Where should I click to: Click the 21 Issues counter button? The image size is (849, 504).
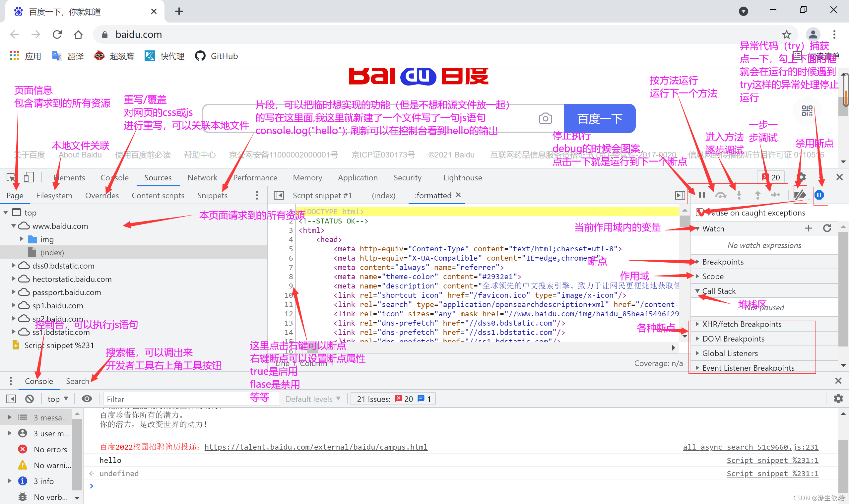(393, 399)
